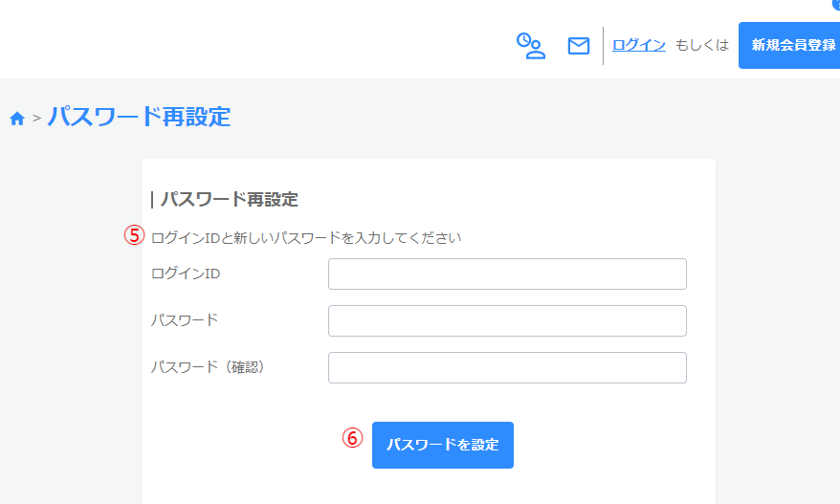The width and height of the screenshot is (840, 504).
Task: Click the ログインIDと新しいパスワード instruction text
Action: coord(306,237)
